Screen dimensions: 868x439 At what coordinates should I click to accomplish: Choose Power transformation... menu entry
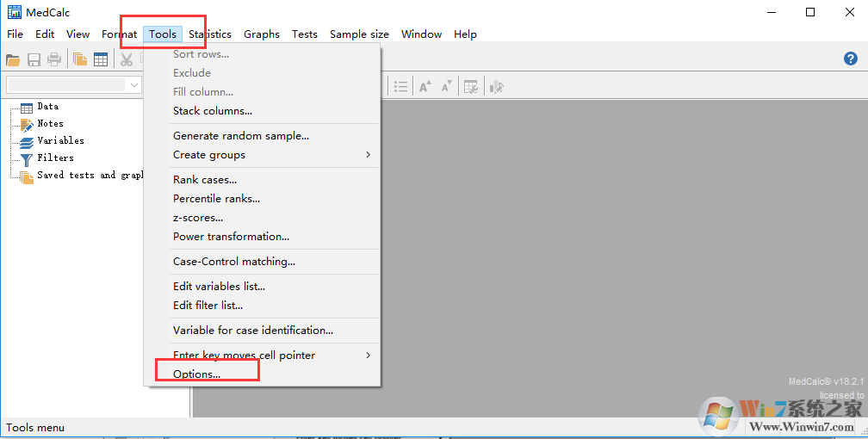click(262, 237)
